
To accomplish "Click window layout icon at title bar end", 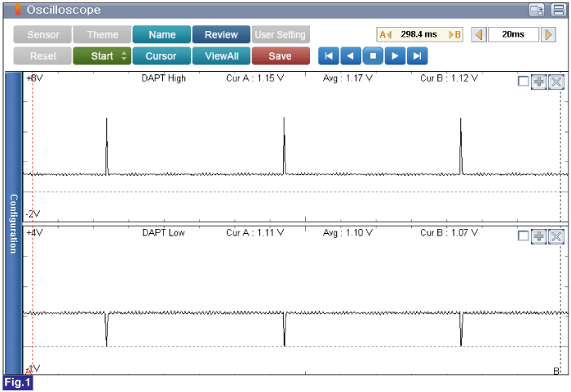I will click(558, 10).
